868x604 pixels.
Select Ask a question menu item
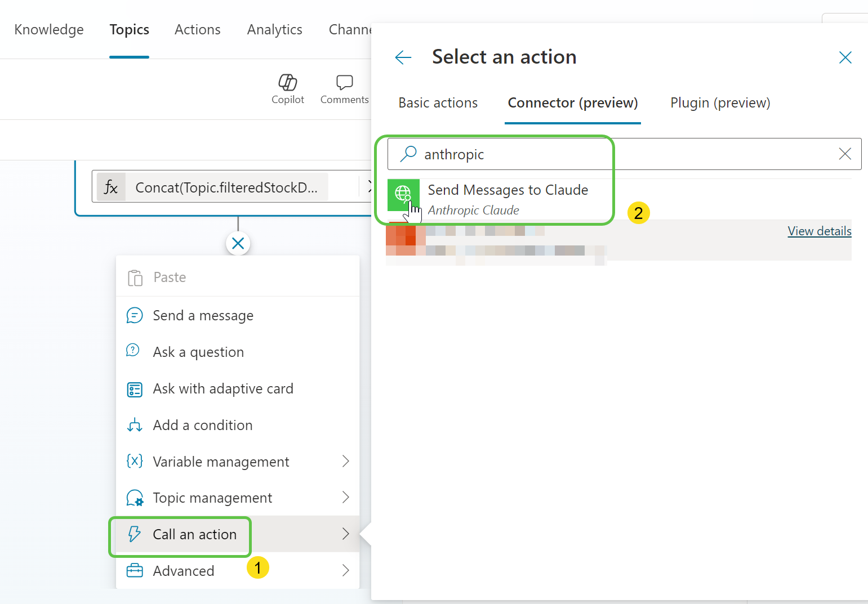click(x=238, y=352)
